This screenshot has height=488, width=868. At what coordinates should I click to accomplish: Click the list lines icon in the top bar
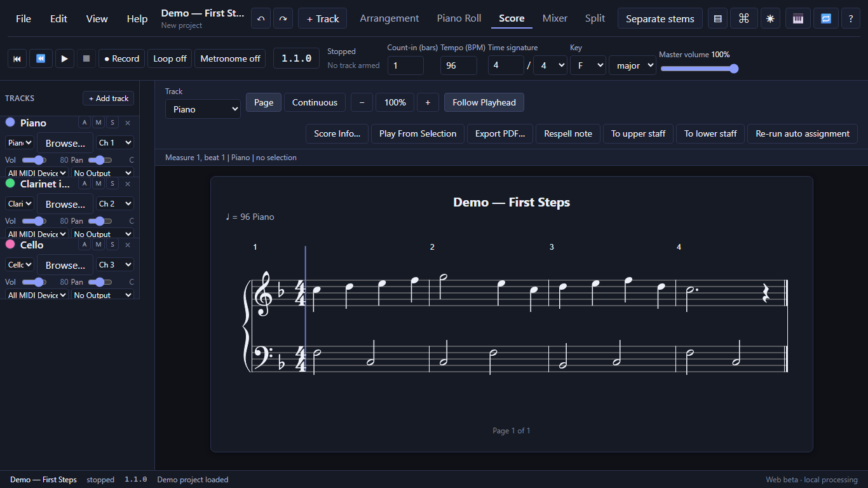click(x=718, y=18)
